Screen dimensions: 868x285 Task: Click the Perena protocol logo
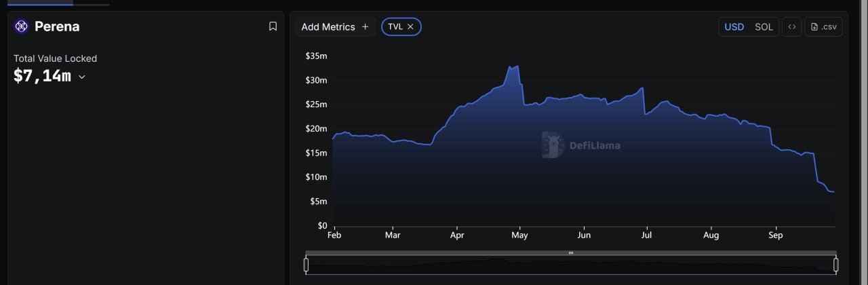[x=22, y=26]
